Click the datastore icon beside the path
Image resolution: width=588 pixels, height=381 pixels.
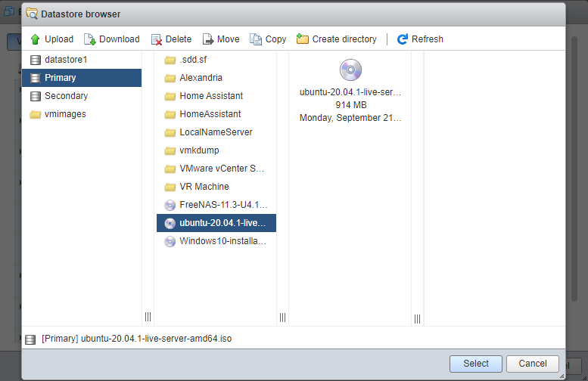(x=30, y=339)
